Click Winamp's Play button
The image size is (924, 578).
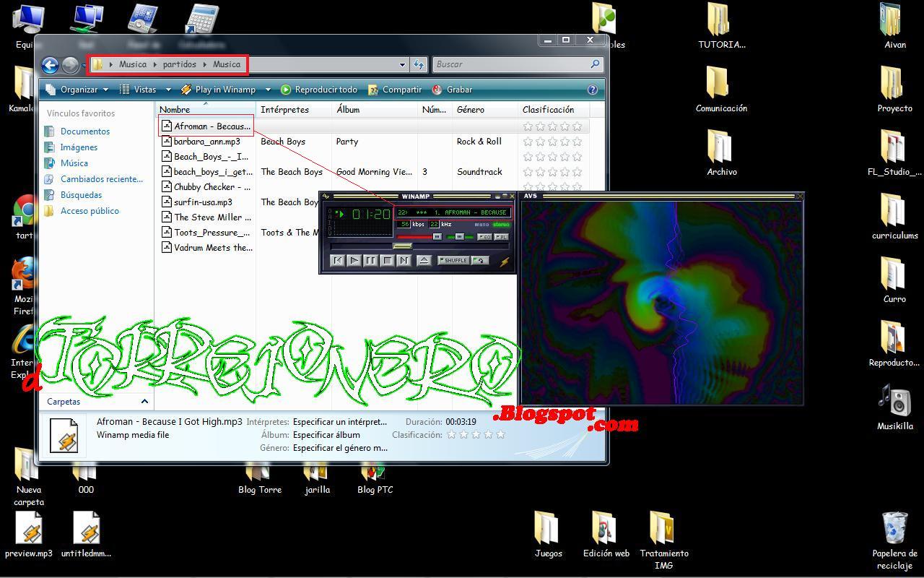[354, 261]
